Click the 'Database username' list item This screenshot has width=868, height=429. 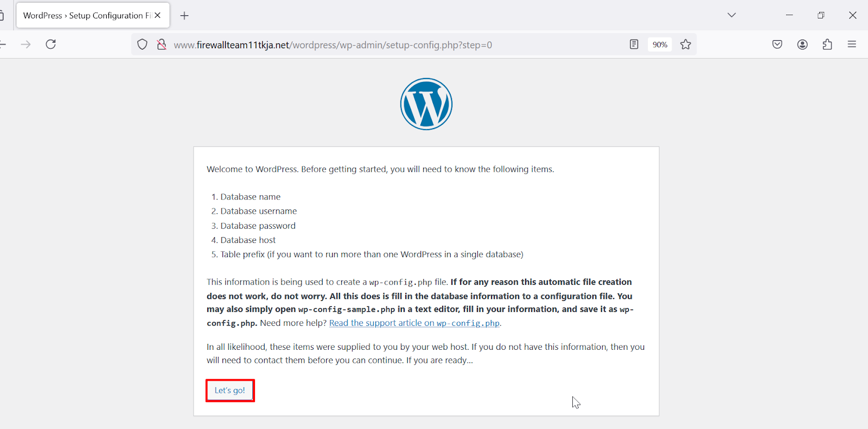258,211
